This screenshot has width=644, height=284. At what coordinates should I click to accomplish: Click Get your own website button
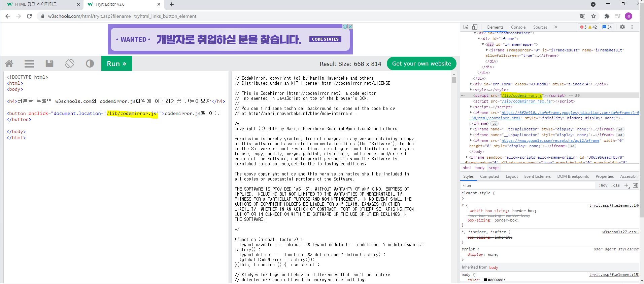(x=421, y=64)
